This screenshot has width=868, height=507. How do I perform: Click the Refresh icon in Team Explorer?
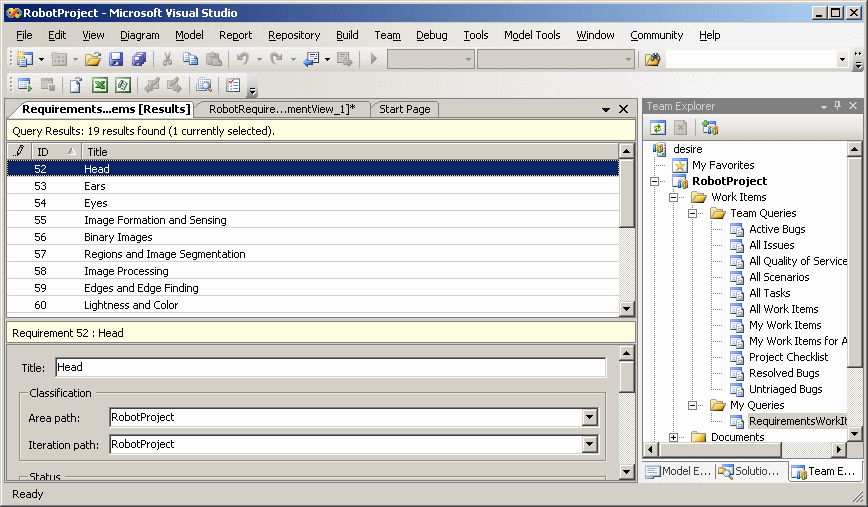point(658,128)
